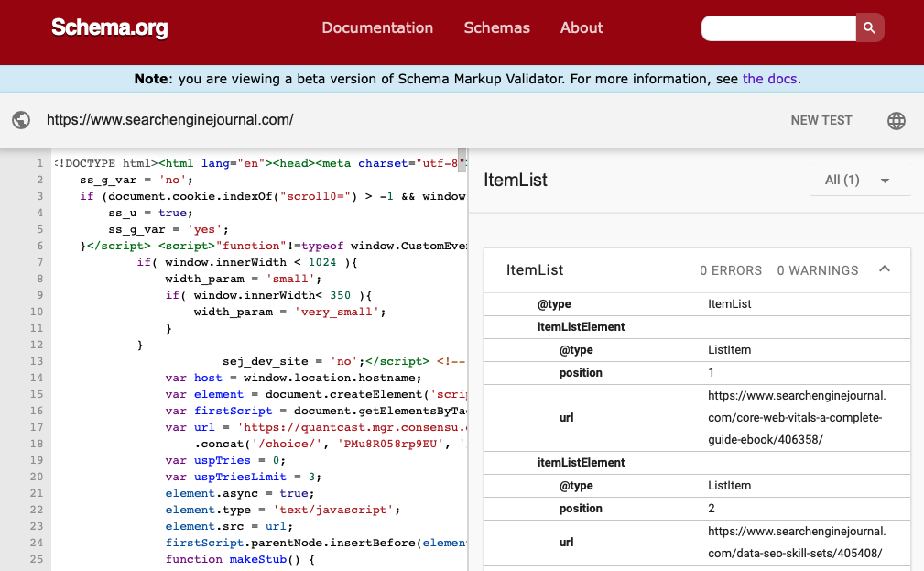Click the searchenginejournal.com URL text

(x=169, y=120)
